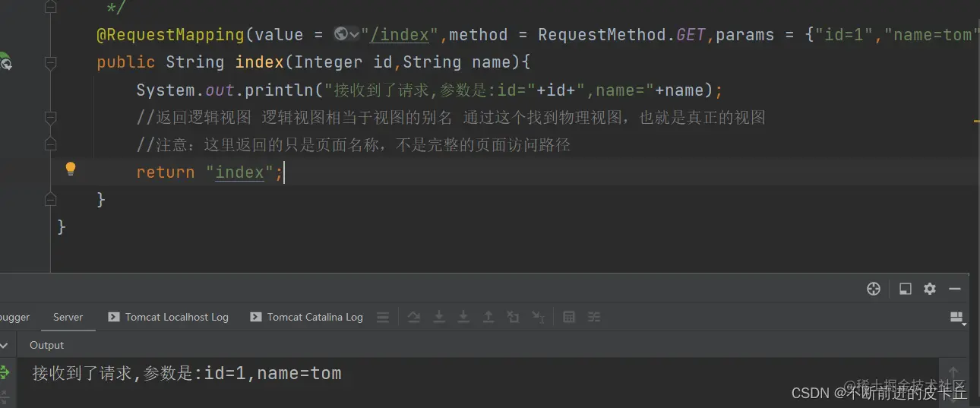Collapse the index method using its fold marker
The width and height of the screenshot is (980, 408).
coord(51,64)
